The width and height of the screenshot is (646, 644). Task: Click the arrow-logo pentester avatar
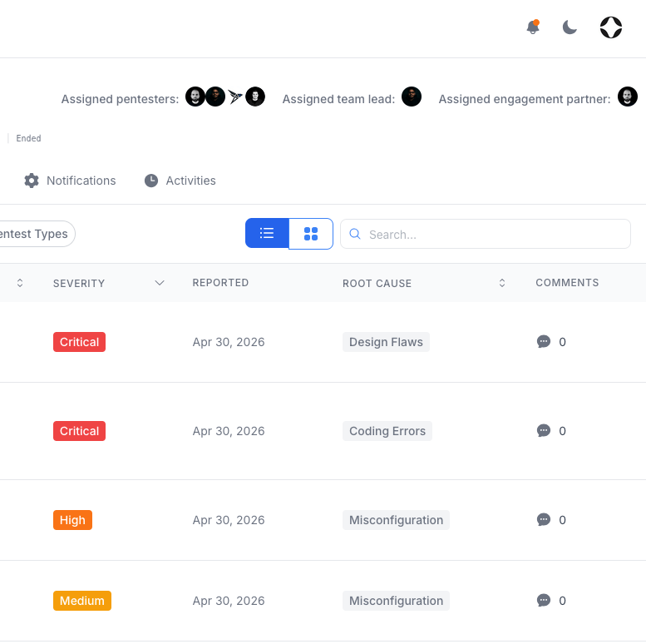pyautogui.click(x=235, y=97)
